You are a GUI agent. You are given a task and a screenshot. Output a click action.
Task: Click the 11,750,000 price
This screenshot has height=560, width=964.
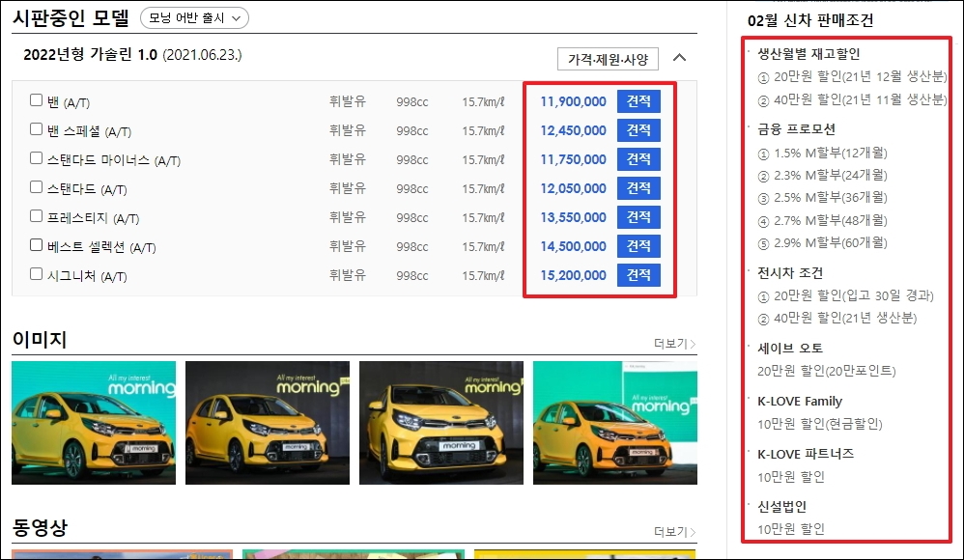point(573,160)
